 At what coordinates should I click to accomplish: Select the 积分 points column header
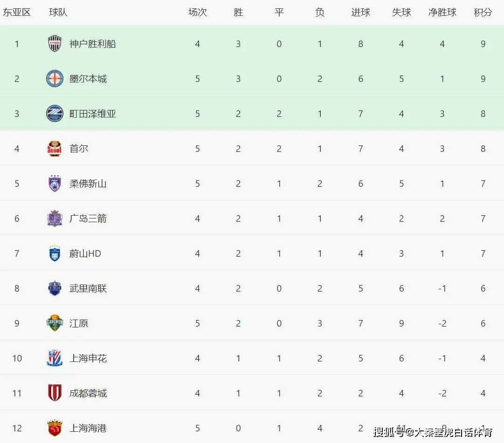pos(483,13)
